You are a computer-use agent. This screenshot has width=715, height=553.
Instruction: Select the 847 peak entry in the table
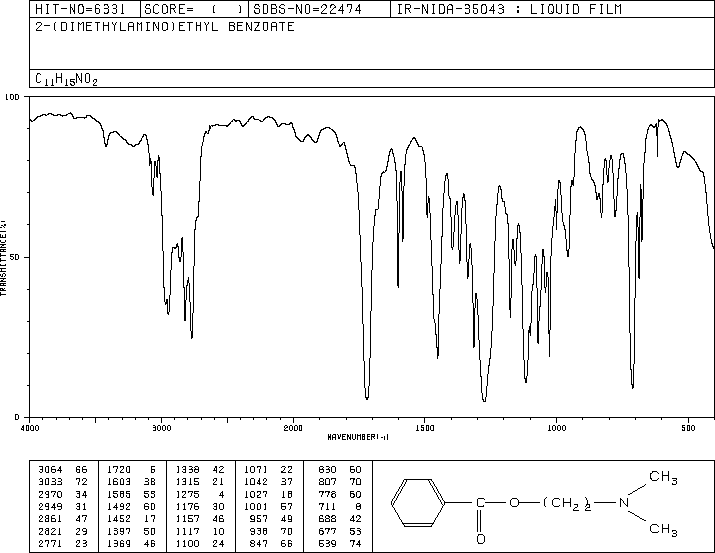click(x=271, y=544)
